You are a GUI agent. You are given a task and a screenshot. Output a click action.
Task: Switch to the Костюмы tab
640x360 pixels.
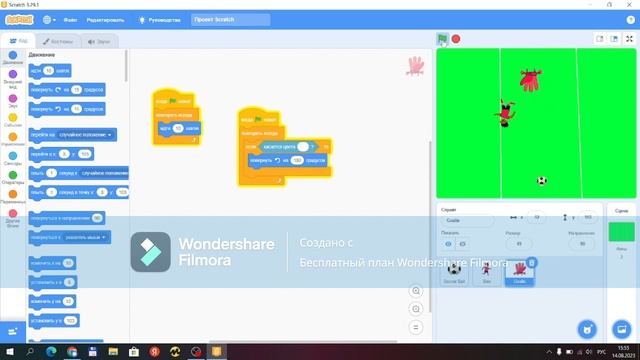coord(58,41)
